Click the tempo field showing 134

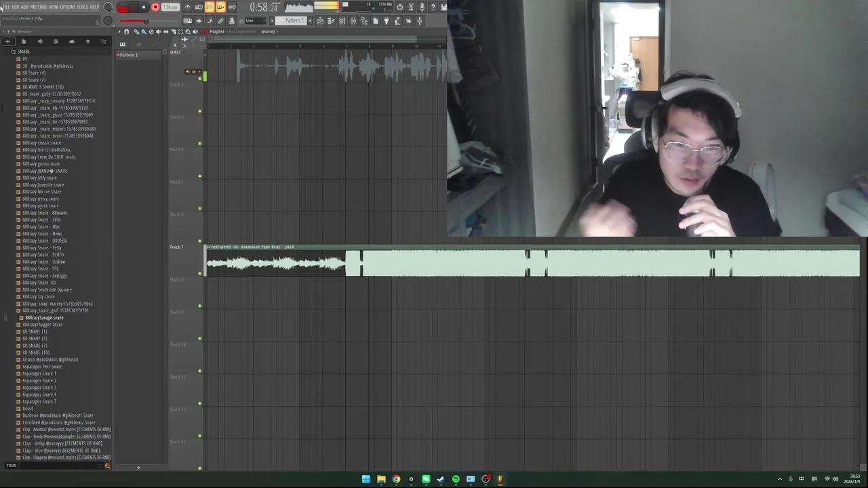(170, 7)
